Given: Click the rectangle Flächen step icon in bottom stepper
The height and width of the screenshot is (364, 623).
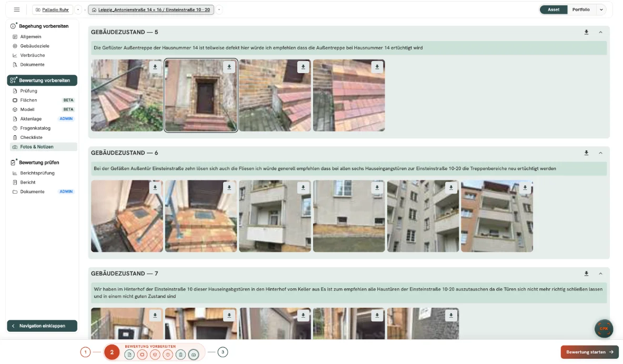Looking at the screenshot, I should [x=142, y=355].
